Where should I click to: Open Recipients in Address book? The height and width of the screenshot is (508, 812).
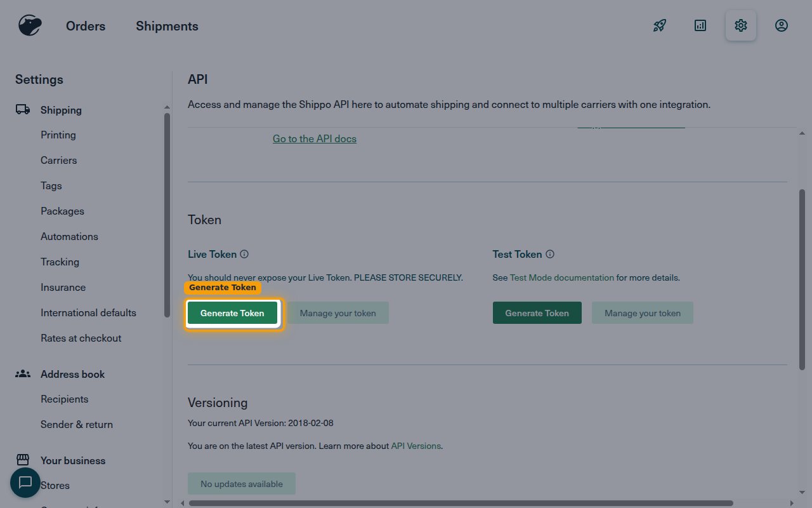point(65,399)
